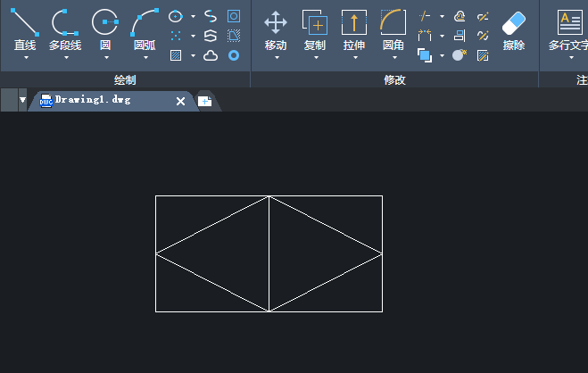Open the 多行文字 multiline text tool
Screen dimensions: 588x373
[x=568, y=29]
